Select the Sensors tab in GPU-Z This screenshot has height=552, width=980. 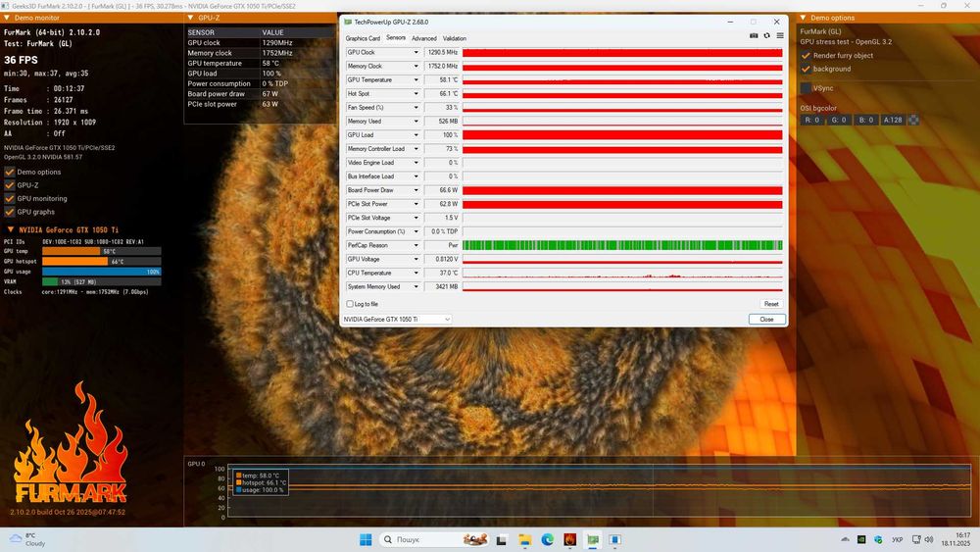396,37
